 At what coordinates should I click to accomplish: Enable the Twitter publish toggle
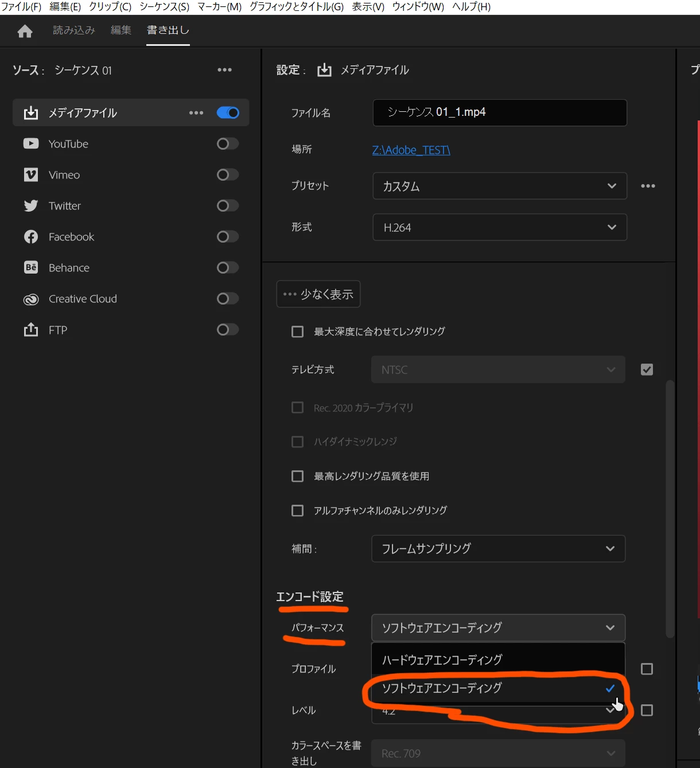(x=228, y=206)
